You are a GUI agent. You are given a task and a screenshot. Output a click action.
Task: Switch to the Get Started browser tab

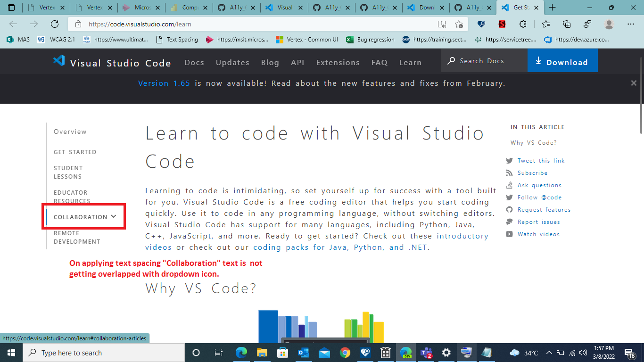click(x=519, y=8)
